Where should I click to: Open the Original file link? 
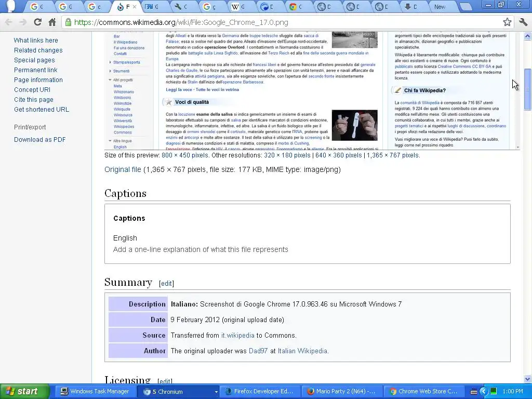[123, 169]
